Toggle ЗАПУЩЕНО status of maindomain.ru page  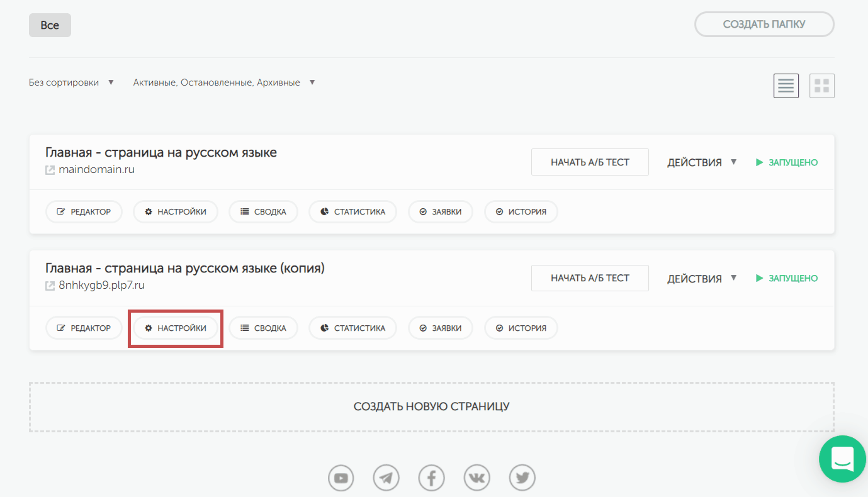(x=787, y=162)
